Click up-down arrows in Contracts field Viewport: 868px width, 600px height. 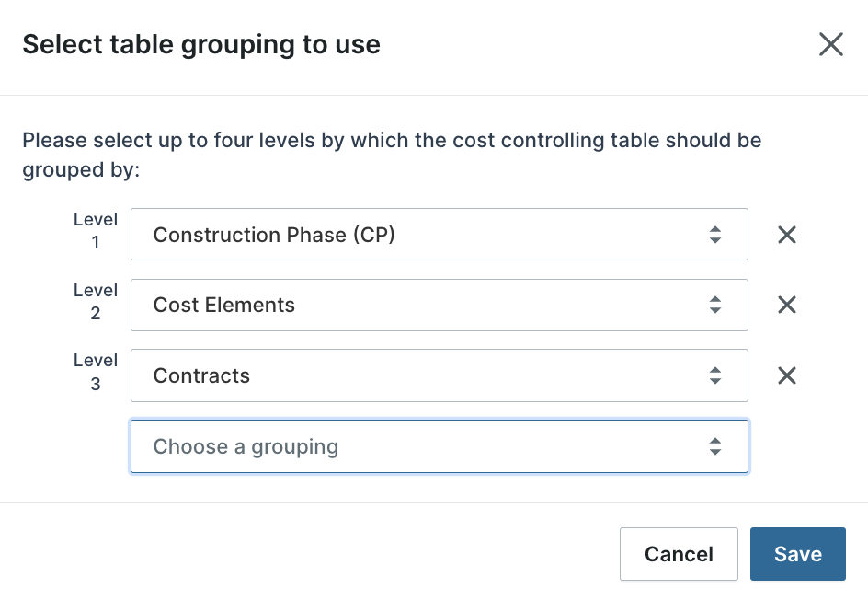point(715,375)
